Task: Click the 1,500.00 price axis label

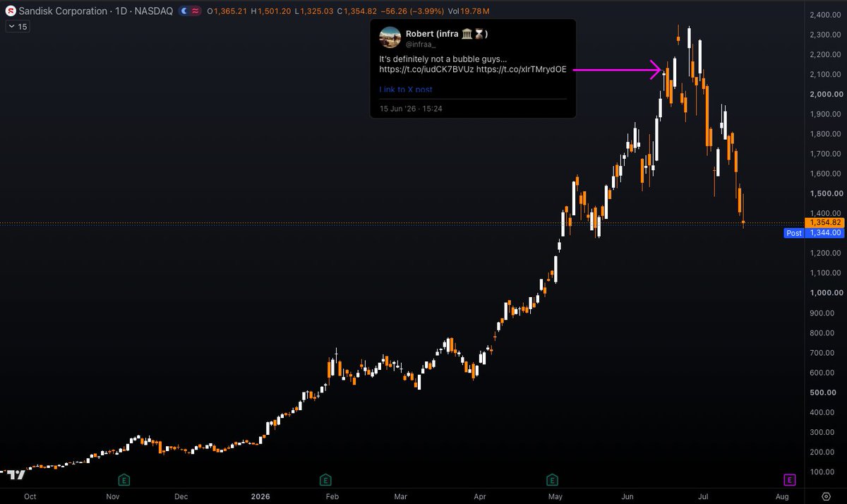Action: tap(827, 193)
